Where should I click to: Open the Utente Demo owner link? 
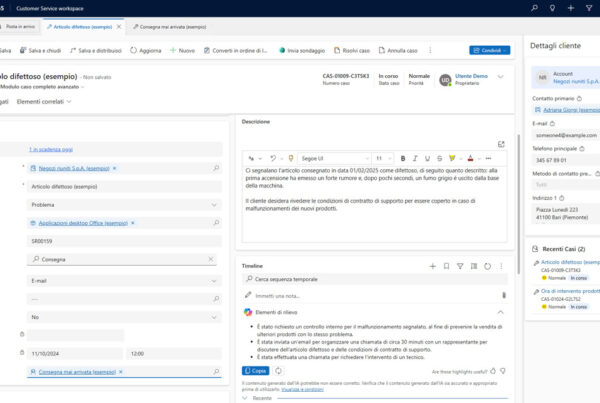point(471,76)
